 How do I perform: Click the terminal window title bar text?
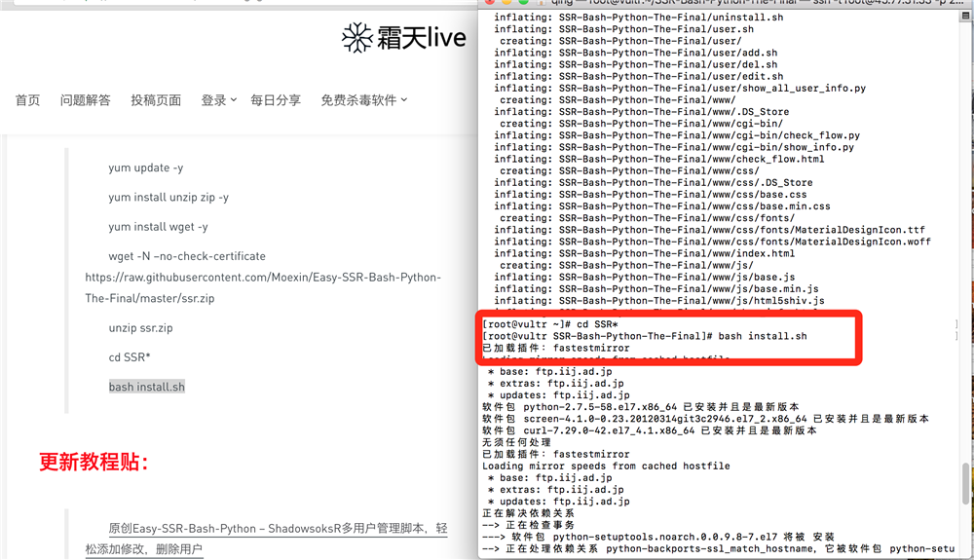click(756, 3)
